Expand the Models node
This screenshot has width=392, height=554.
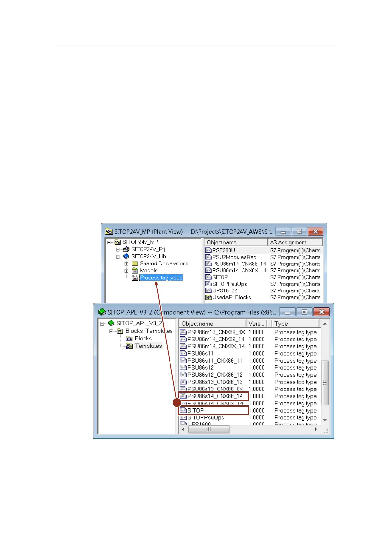(x=126, y=271)
